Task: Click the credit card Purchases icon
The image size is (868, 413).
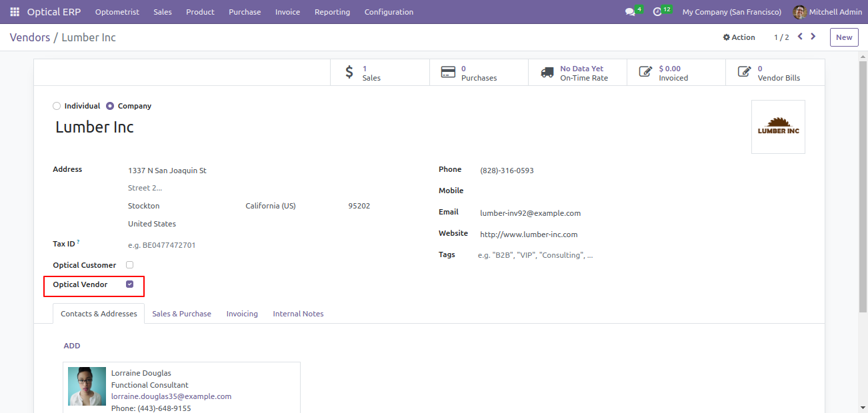Action: (x=448, y=73)
